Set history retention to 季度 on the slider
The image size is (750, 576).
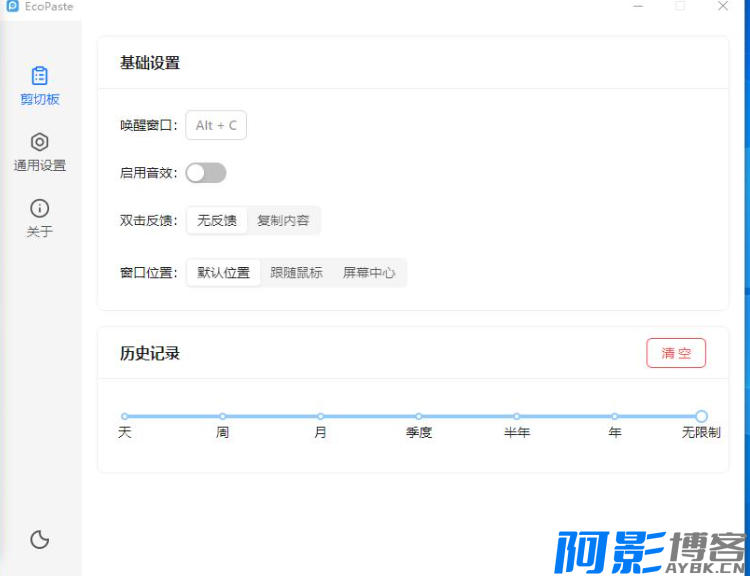(419, 416)
